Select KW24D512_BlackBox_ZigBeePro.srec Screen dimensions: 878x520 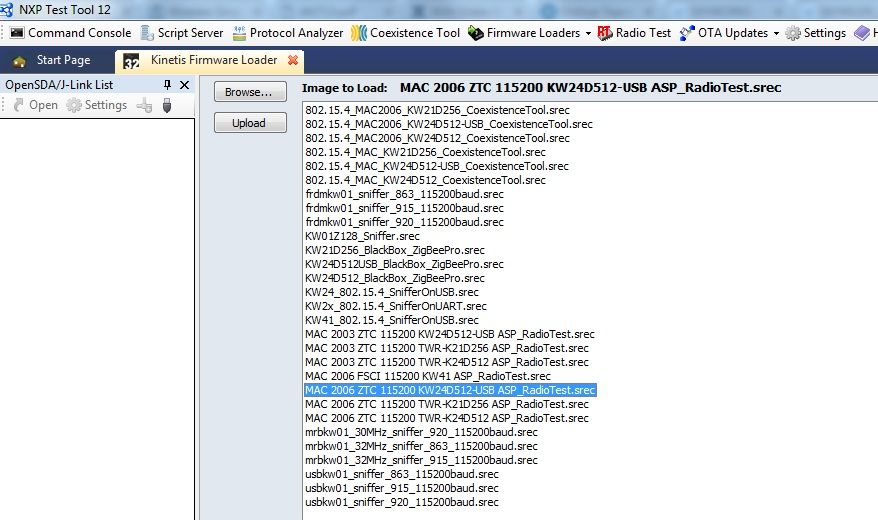pos(395,278)
